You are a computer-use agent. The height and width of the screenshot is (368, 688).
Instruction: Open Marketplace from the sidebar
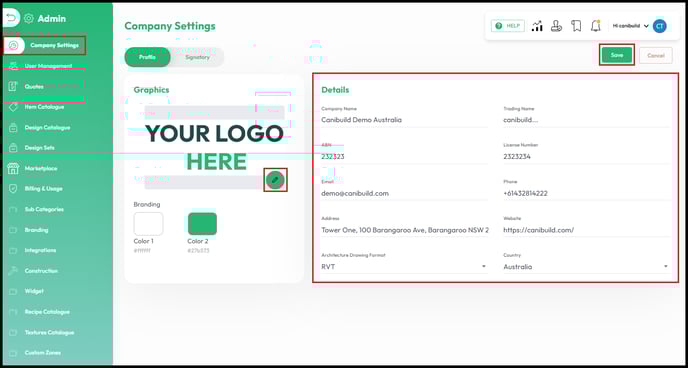[x=41, y=168]
